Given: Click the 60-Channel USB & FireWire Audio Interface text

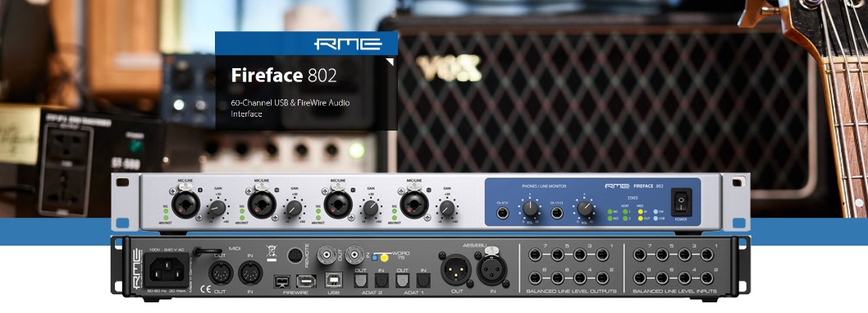Looking at the screenshot, I should (290, 108).
